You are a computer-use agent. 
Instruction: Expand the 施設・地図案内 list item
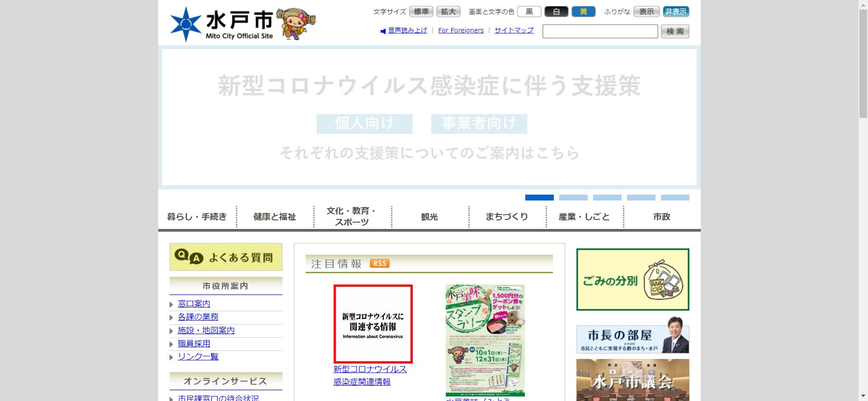point(206,331)
